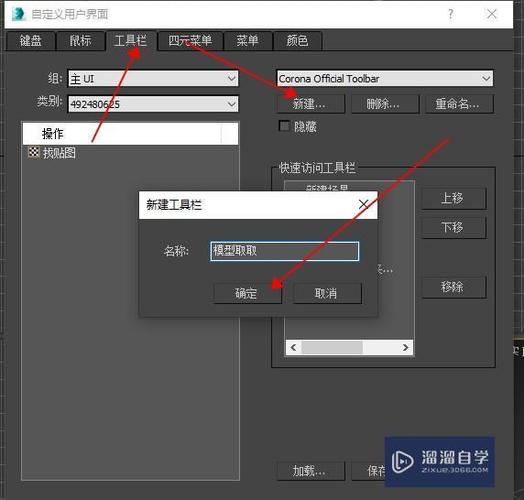The width and height of the screenshot is (524, 500).
Task: Click the 新建... toolbar button
Action: (310, 104)
